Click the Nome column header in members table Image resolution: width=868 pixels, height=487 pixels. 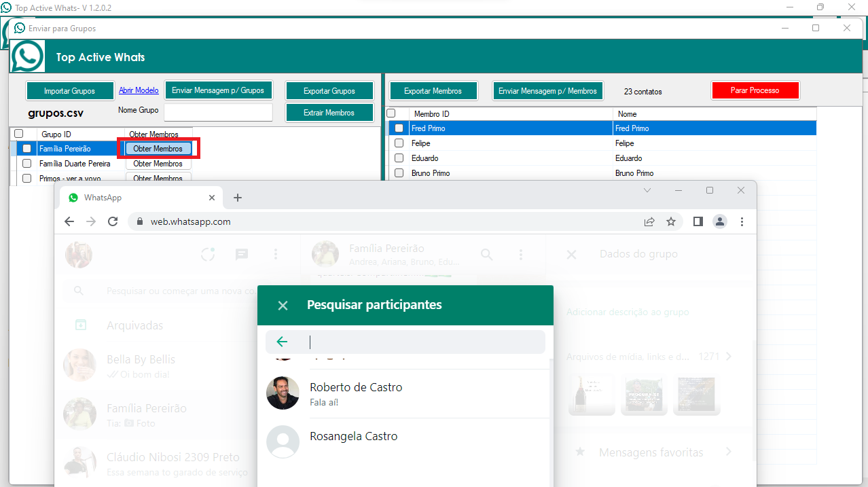[715, 113]
